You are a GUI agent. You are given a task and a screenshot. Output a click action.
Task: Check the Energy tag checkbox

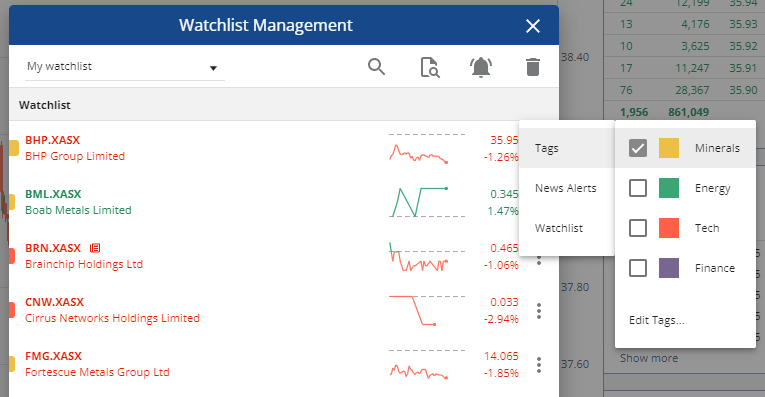(638, 188)
